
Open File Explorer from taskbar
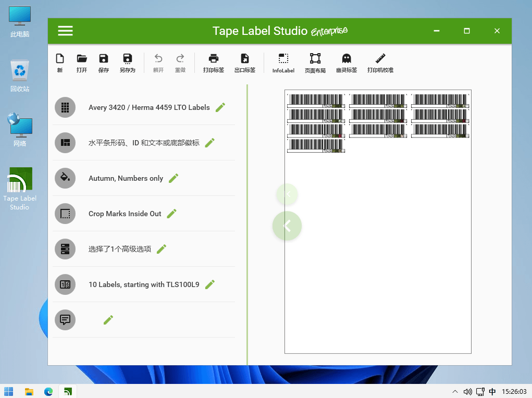[x=29, y=392]
